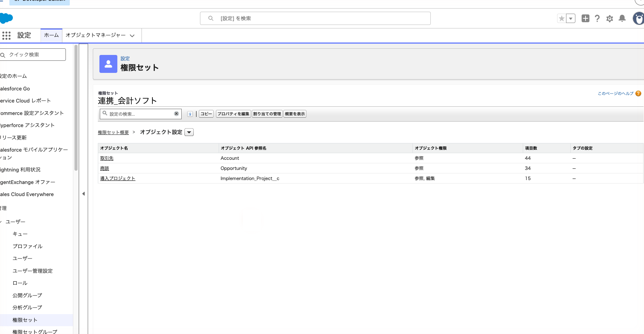Image resolution: width=644 pixels, height=334 pixels.
Task: Clear the settings search with X icon
Action: [x=176, y=114]
